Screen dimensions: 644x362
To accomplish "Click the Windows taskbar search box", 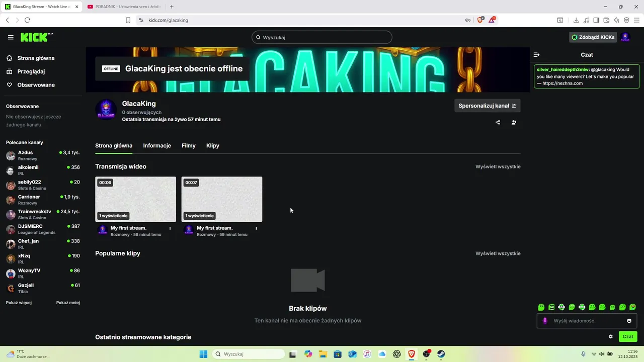I will pos(249,354).
